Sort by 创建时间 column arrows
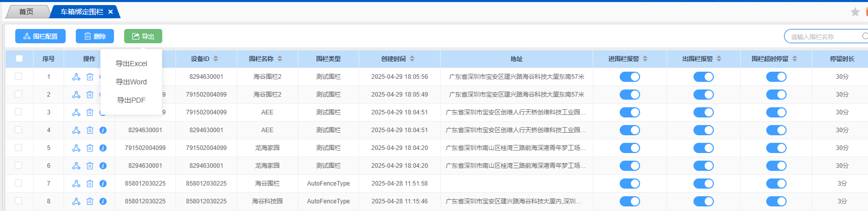This screenshot has width=868, height=211. (x=412, y=59)
